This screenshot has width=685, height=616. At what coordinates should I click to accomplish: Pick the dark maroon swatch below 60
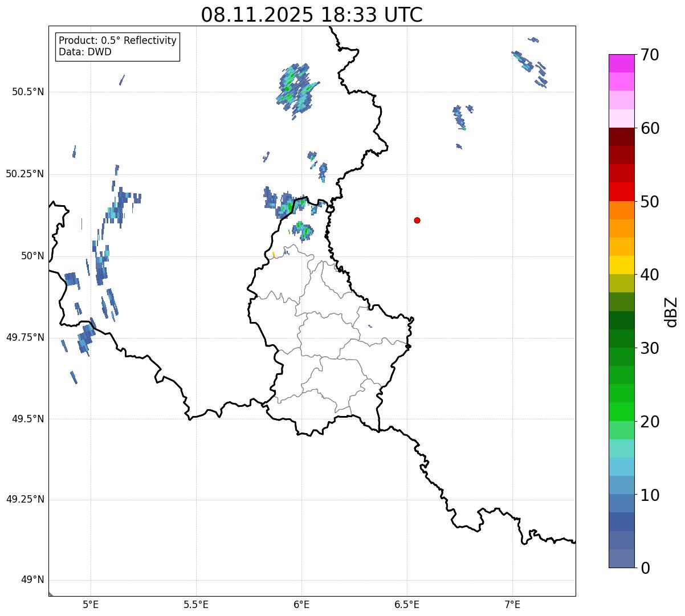(621, 137)
